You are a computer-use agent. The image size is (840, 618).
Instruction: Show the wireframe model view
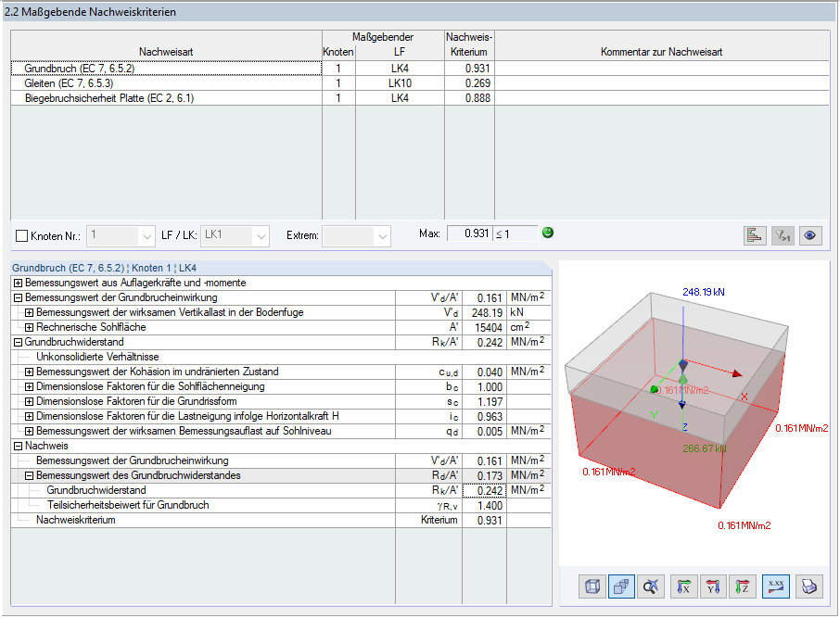coord(592,586)
